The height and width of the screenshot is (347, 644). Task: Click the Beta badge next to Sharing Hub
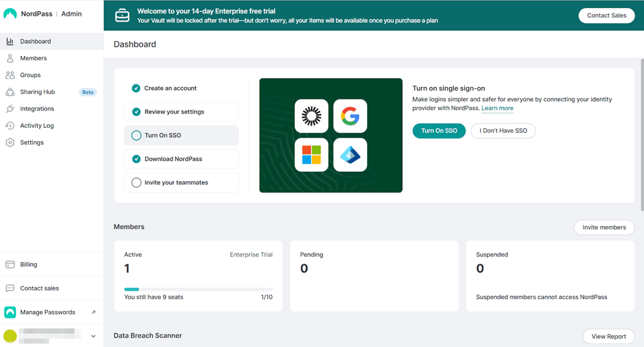click(87, 92)
